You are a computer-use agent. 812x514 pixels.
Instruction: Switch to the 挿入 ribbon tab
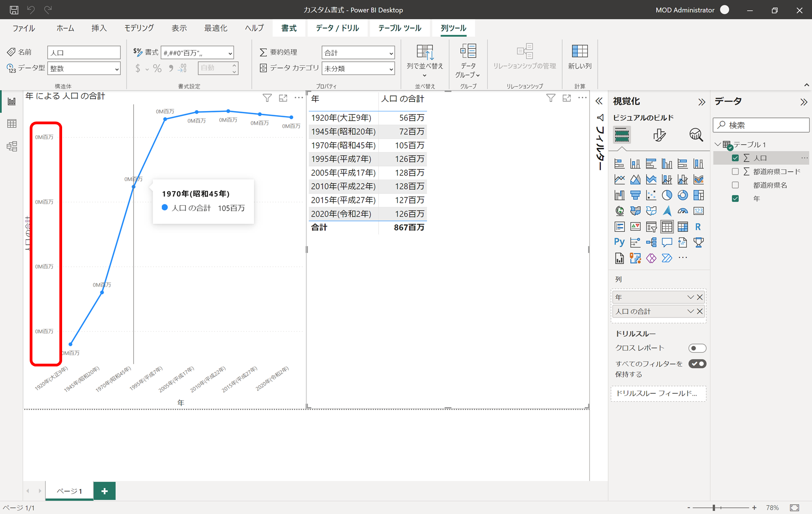tap(99, 28)
